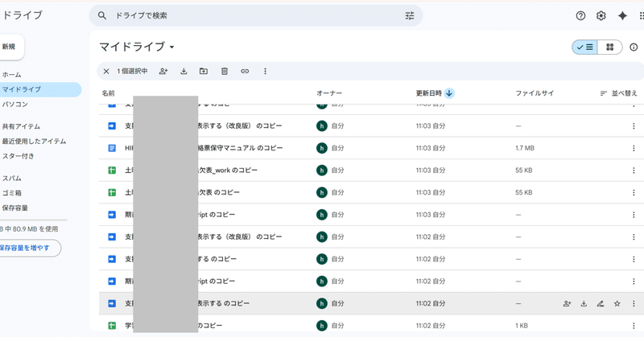Click script icon of 11:03 ript のコピー
This screenshot has height=337, width=644.
pos(112,215)
